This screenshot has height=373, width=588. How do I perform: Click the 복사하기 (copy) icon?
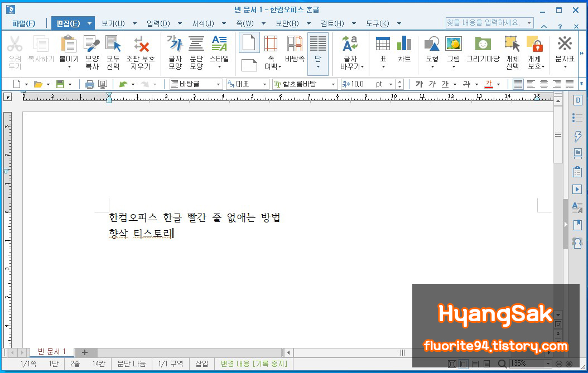(41, 43)
